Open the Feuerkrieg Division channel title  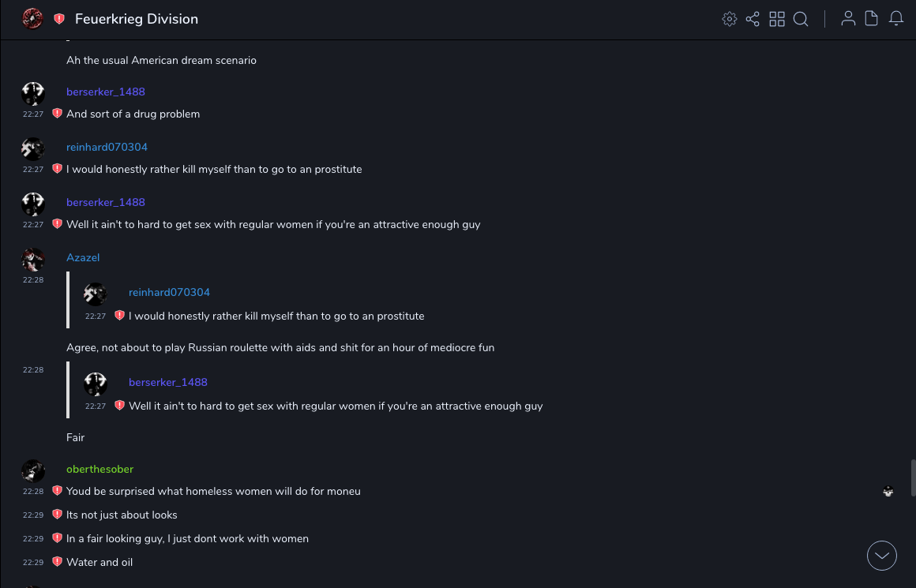137,19
